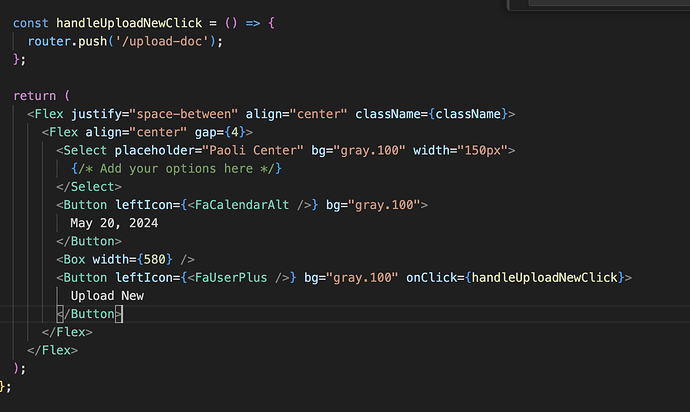This screenshot has height=412, width=690.
Task: Click the opening <Select tag name
Action: (85, 151)
